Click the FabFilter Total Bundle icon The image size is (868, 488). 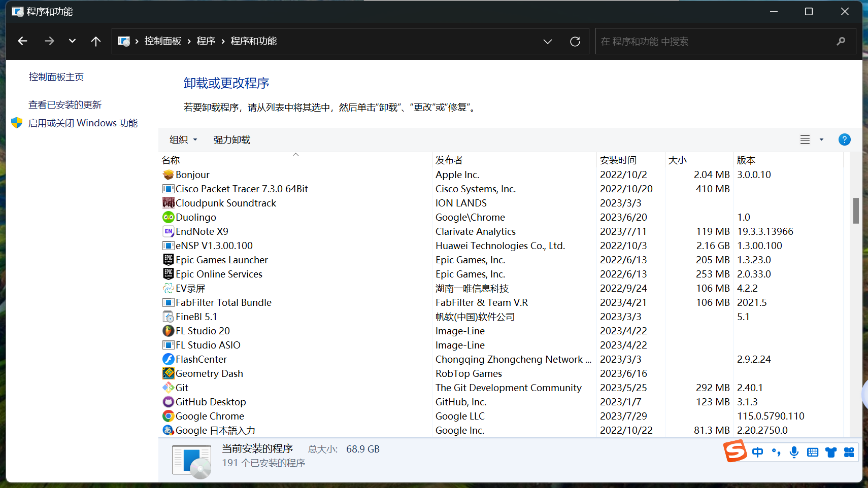click(x=169, y=302)
